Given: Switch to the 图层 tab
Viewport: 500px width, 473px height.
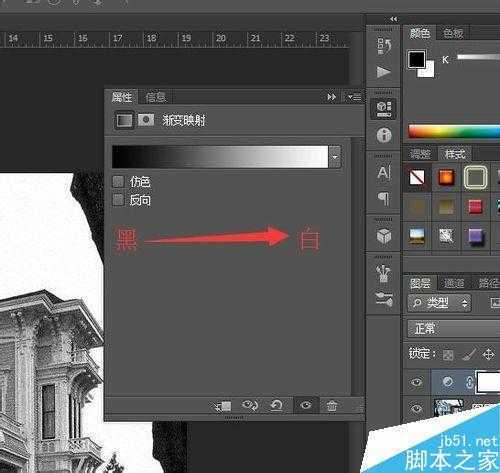Looking at the screenshot, I should [x=420, y=283].
